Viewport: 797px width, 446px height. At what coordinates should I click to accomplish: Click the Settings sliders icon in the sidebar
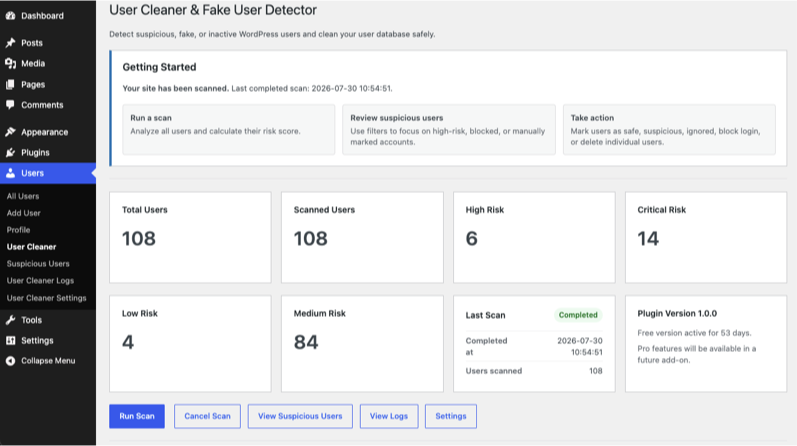[x=10, y=340]
